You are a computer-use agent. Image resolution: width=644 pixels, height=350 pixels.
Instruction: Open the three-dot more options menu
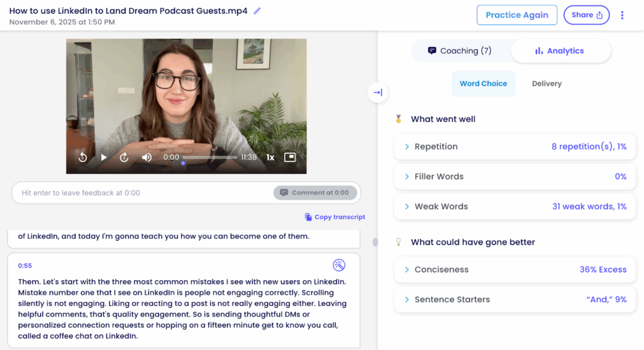click(622, 15)
